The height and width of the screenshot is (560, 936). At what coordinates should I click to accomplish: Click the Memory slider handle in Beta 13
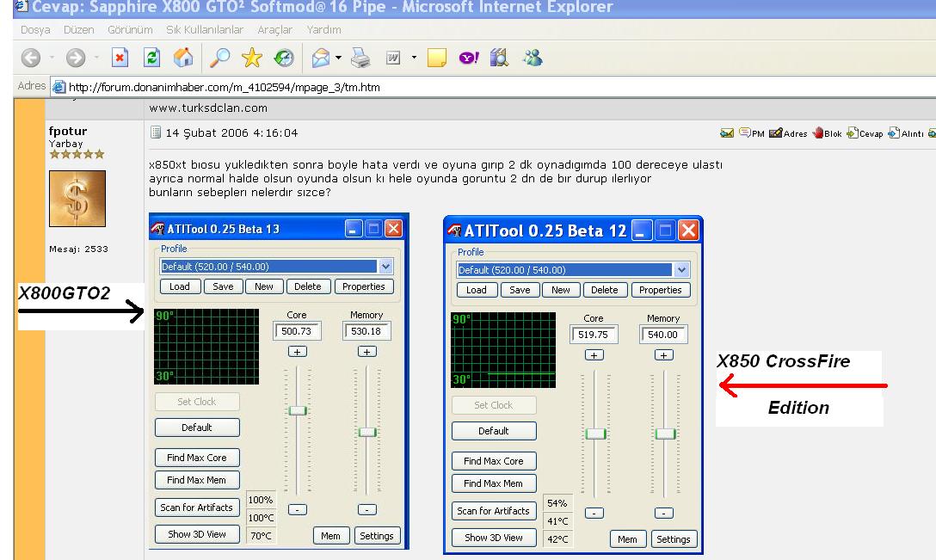point(367,432)
